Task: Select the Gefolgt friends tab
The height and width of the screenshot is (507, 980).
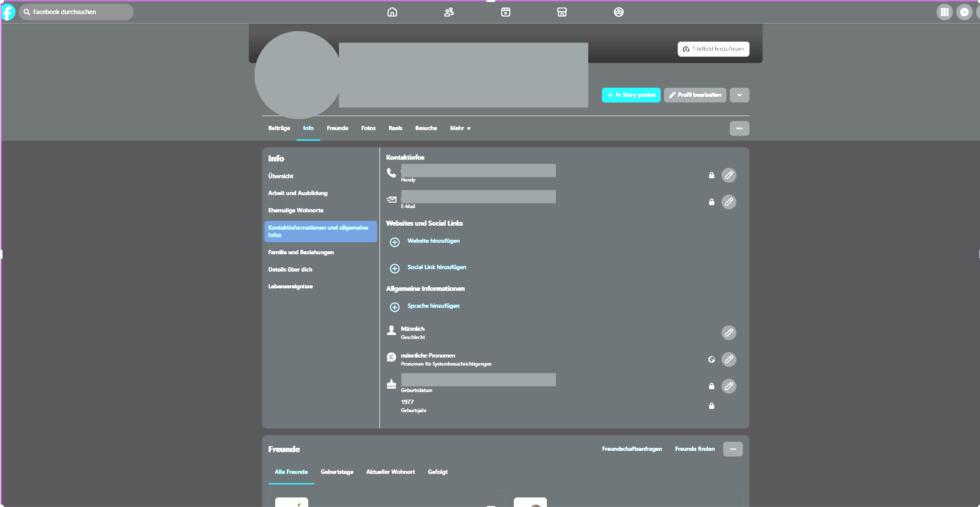Action: 438,472
